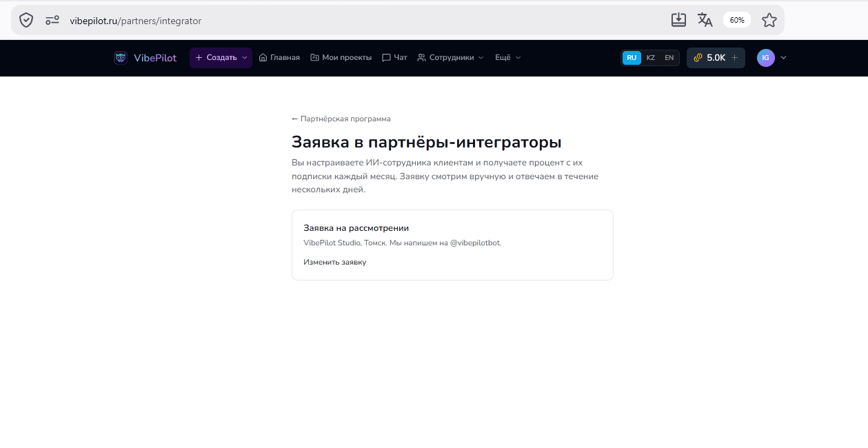Click the vibepilot.ru address bar URL
Screen dimensions: 868x448
pyautogui.click(x=135, y=21)
